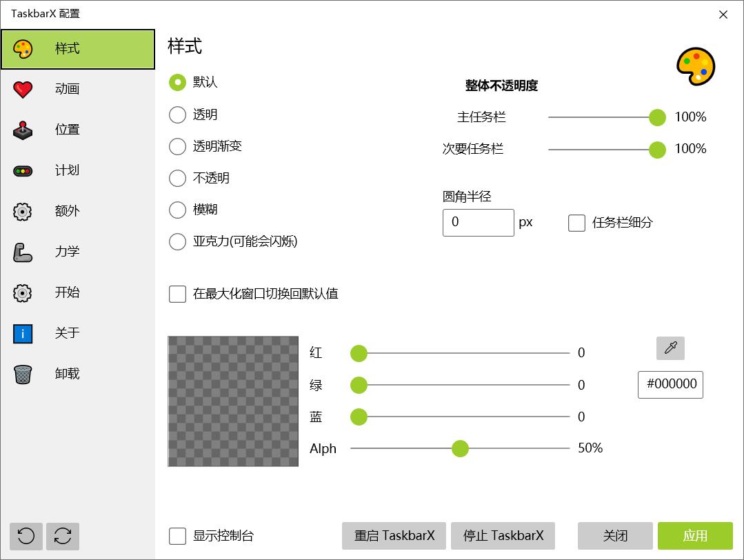Open the 计划 section
Screen dimensions: 744x560
coord(78,171)
